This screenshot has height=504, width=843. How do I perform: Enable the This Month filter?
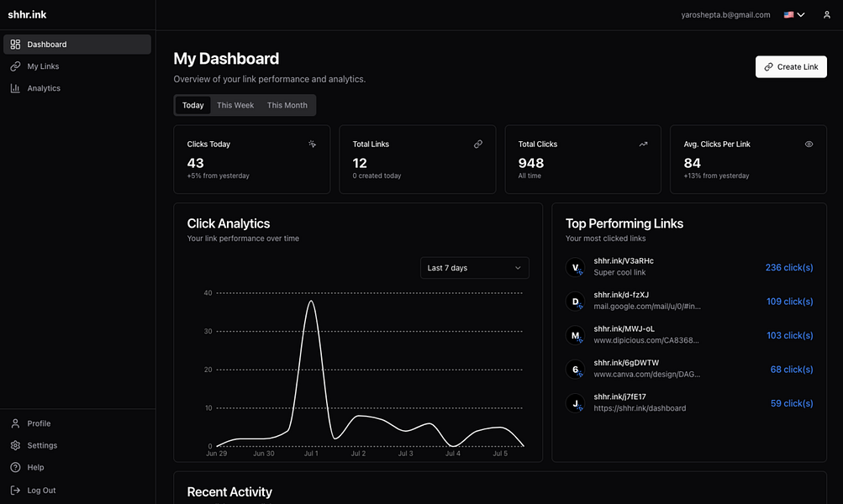click(287, 105)
